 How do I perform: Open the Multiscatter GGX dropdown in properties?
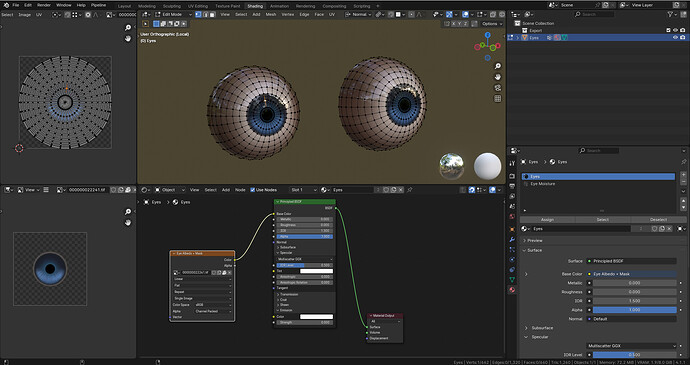[x=631, y=346]
